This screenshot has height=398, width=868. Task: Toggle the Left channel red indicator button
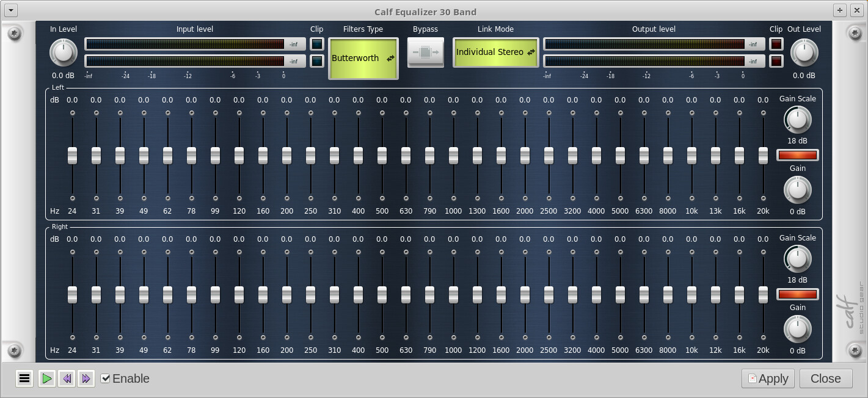pos(797,155)
